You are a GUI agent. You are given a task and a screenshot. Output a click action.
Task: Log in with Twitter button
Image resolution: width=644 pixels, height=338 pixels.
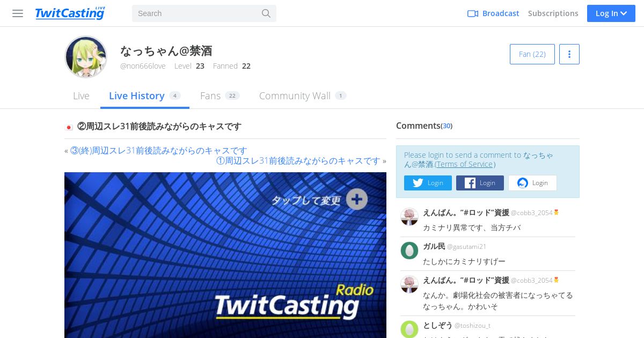click(428, 183)
